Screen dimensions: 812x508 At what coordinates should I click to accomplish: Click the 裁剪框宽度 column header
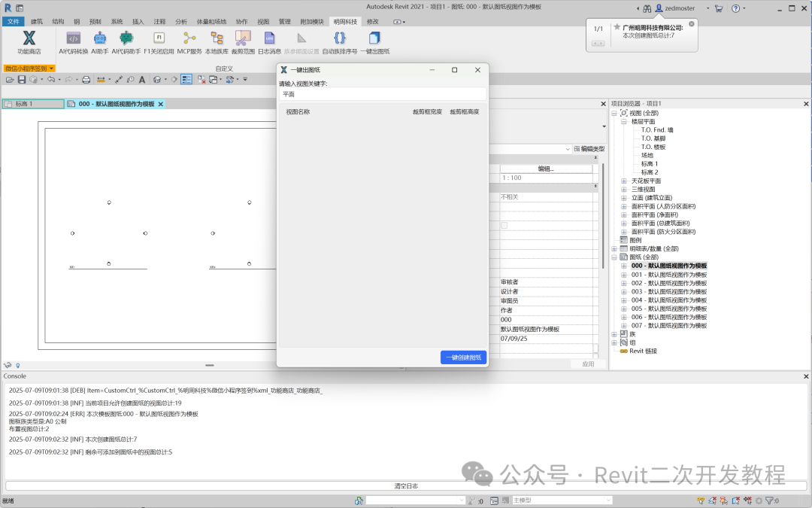(x=427, y=112)
